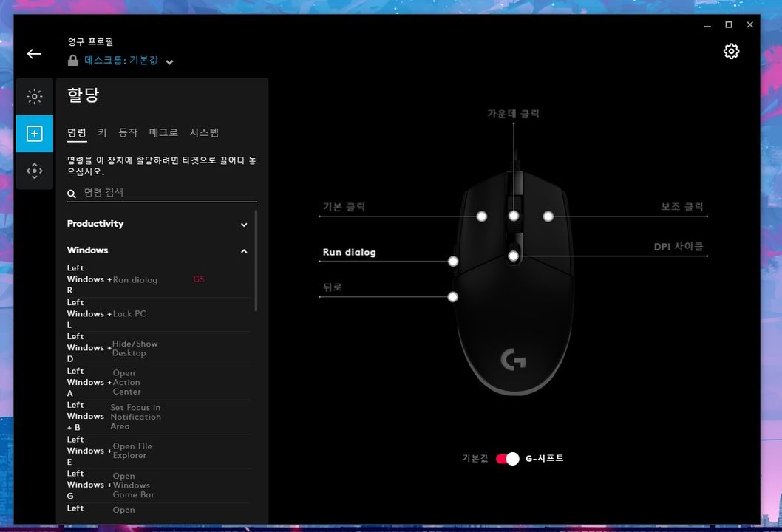This screenshot has height=532, width=782.
Task: Click the back arrow icon
Action: [x=34, y=54]
